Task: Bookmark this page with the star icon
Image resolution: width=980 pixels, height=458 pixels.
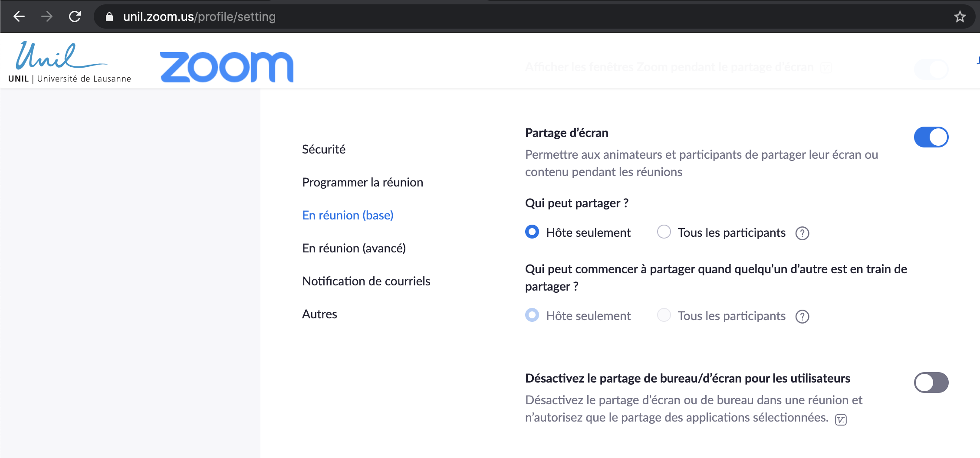Action: point(960,17)
